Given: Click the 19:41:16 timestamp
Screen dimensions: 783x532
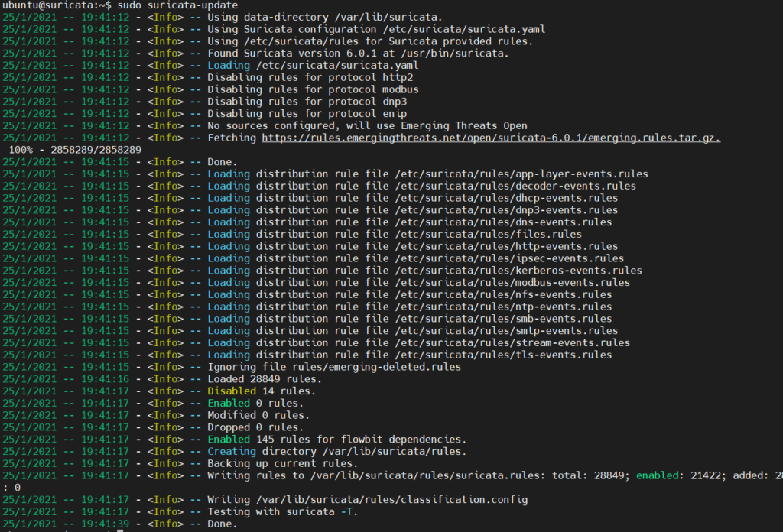Looking at the screenshot, I should (x=105, y=379).
